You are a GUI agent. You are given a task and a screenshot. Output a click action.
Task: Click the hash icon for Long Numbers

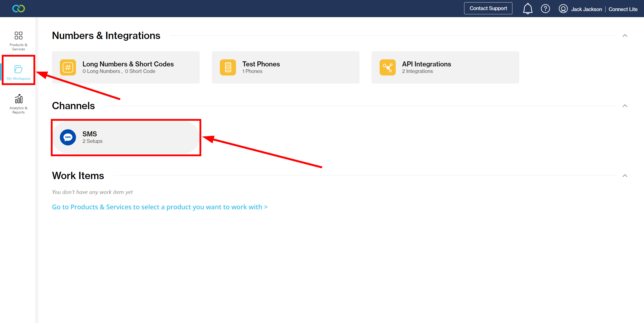coord(68,67)
